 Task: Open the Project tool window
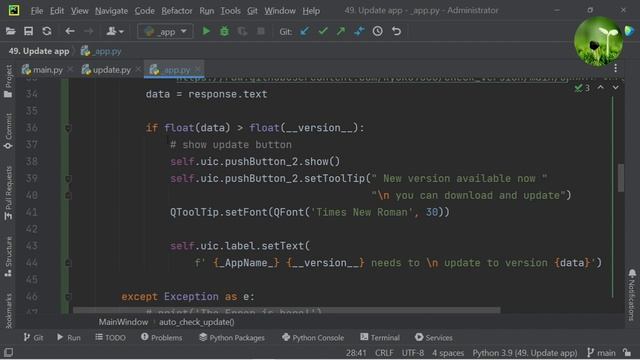[x=8, y=81]
